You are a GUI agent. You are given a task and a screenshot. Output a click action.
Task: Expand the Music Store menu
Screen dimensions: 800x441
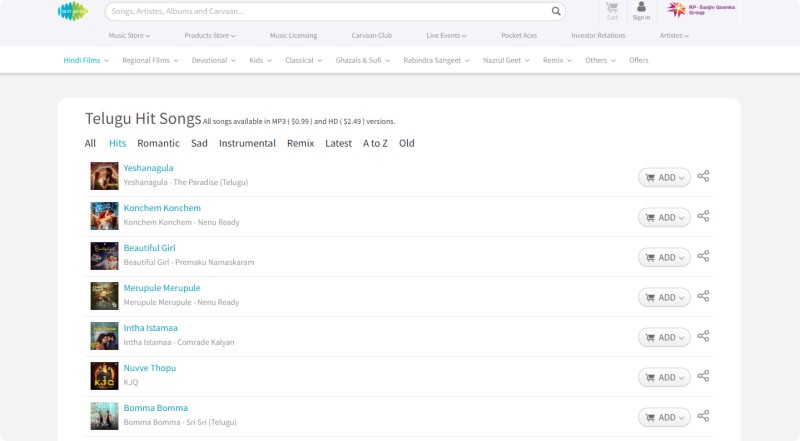click(129, 36)
